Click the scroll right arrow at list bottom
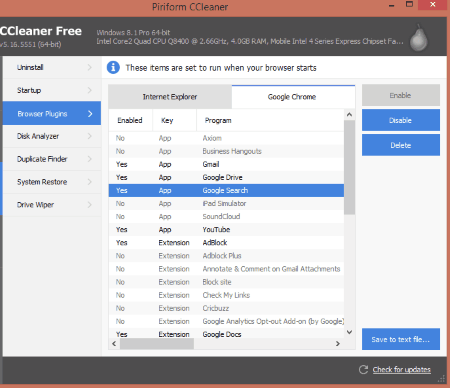The image size is (450, 388). pyautogui.click(x=338, y=343)
